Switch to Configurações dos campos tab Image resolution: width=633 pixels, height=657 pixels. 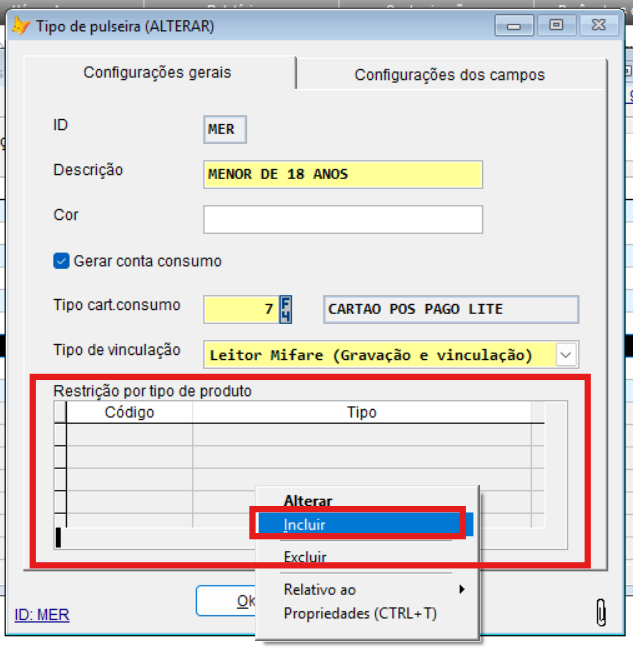[x=449, y=75]
